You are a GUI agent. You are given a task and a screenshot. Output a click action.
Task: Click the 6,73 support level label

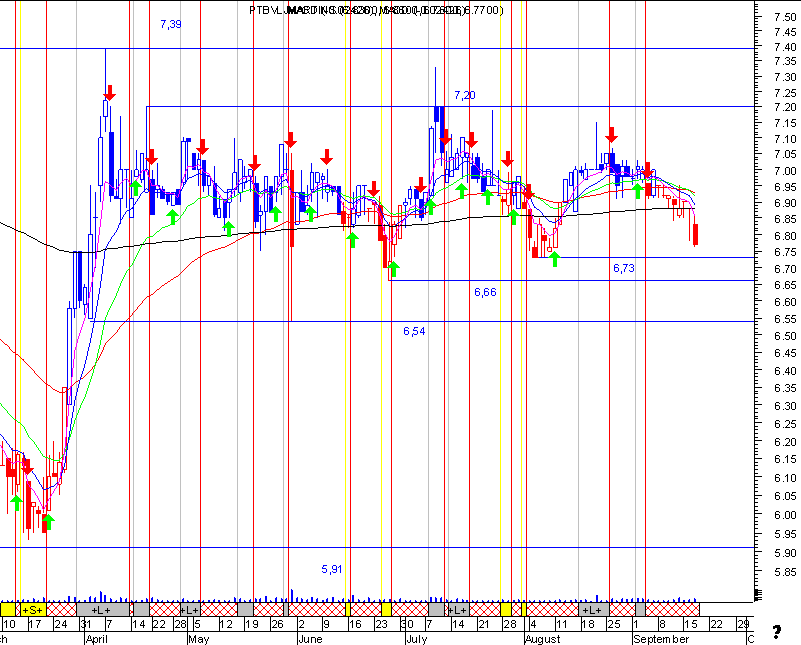(x=624, y=268)
